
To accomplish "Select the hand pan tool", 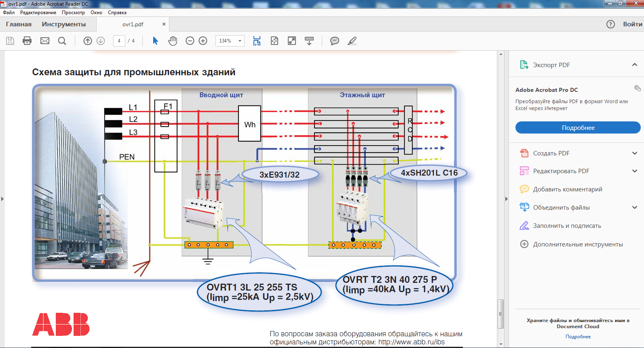I will click(173, 41).
